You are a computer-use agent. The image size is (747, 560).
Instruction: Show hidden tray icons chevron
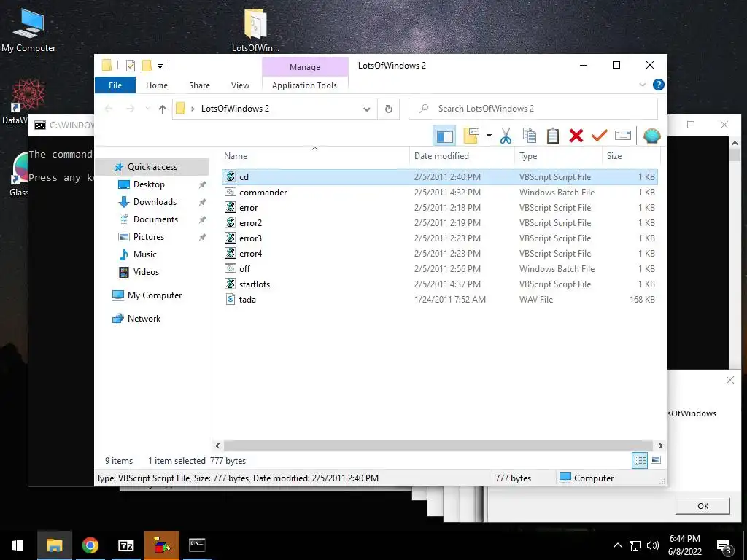[x=617, y=545]
